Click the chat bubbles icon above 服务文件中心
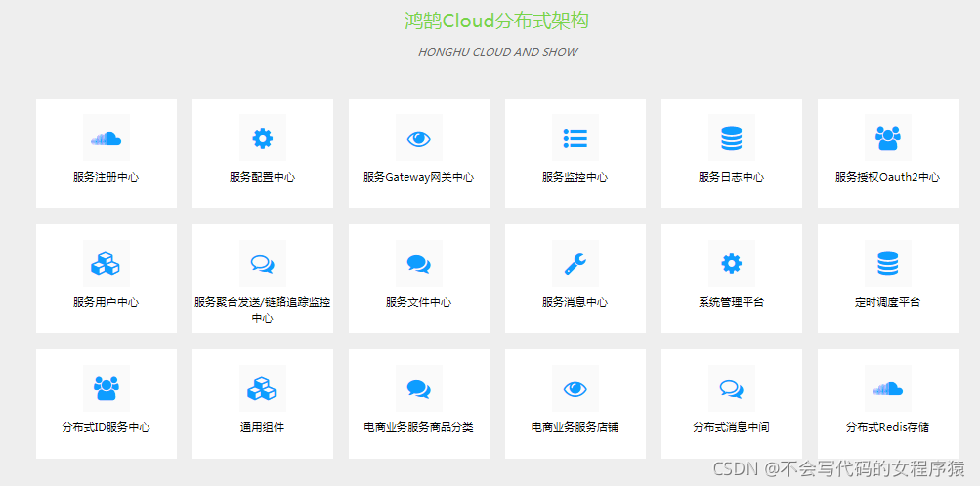Image resolution: width=980 pixels, height=486 pixels. pyautogui.click(x=419, y=263)
